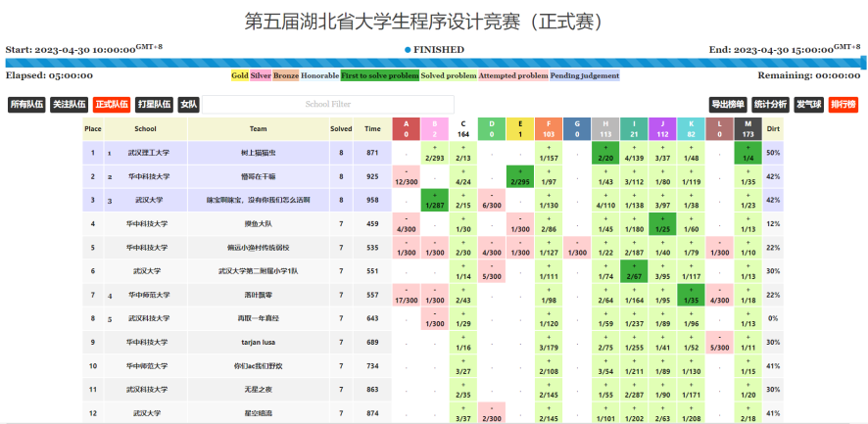Click the Gold legend swatch
868x424 pixels.
pyautogui.click(x=239, y=75)
